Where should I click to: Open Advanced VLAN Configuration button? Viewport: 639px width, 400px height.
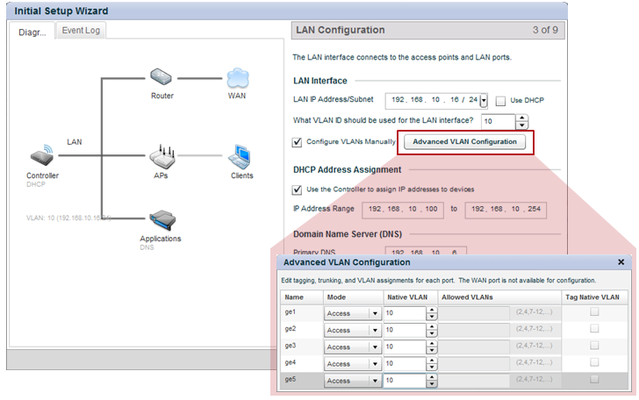pos(465,142)
